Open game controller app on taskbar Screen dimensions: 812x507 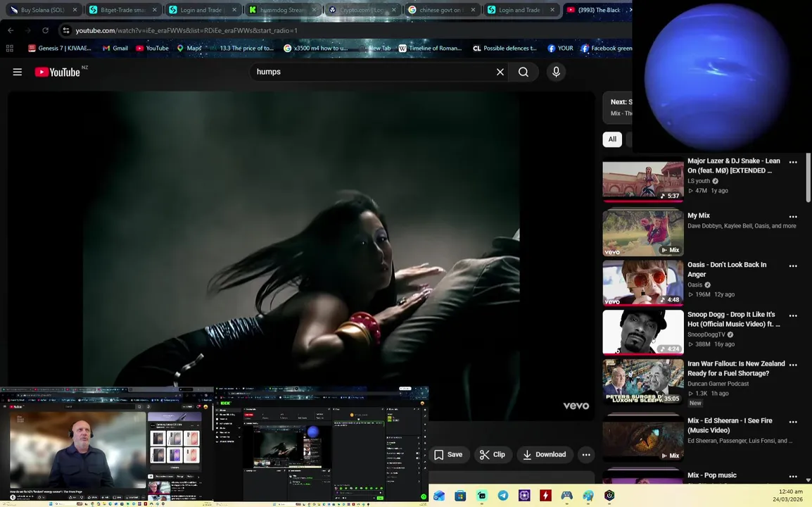[x=566, y=496]
